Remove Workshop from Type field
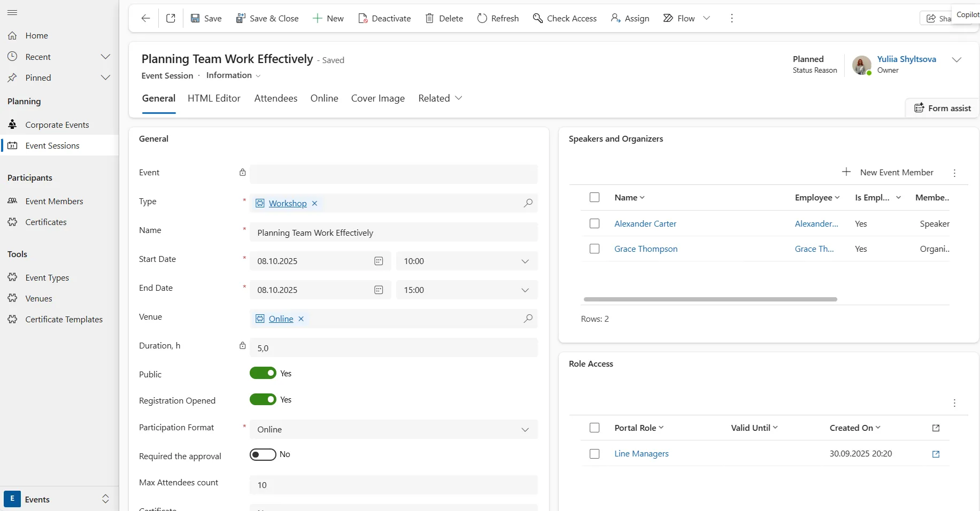Viewport: 980px width, 511px height. pos(315,203)
